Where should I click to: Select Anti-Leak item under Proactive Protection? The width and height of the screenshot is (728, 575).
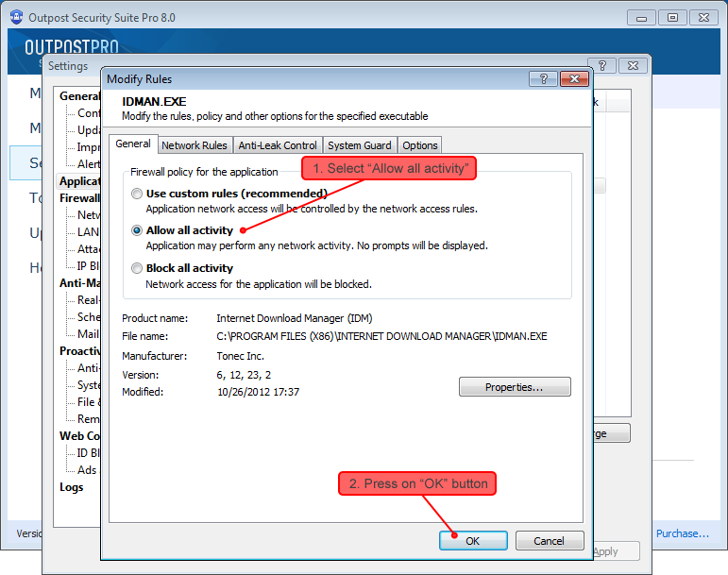tap(88, 368)
